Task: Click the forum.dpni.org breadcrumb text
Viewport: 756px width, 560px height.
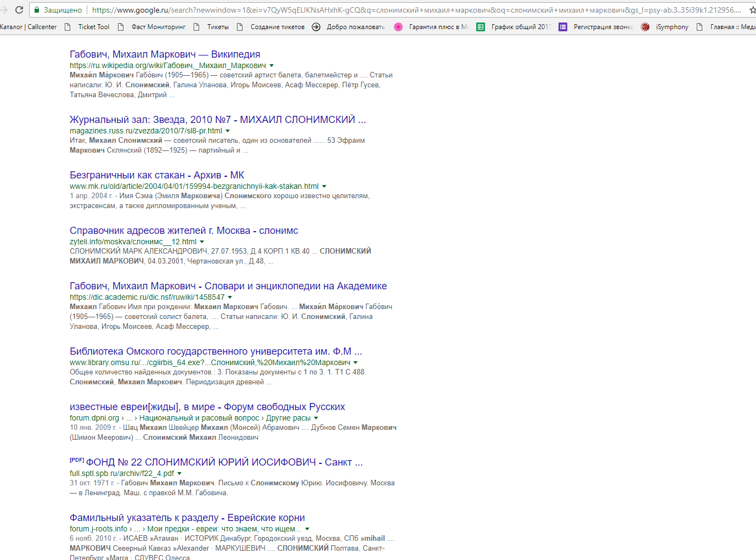Action: 190,418
